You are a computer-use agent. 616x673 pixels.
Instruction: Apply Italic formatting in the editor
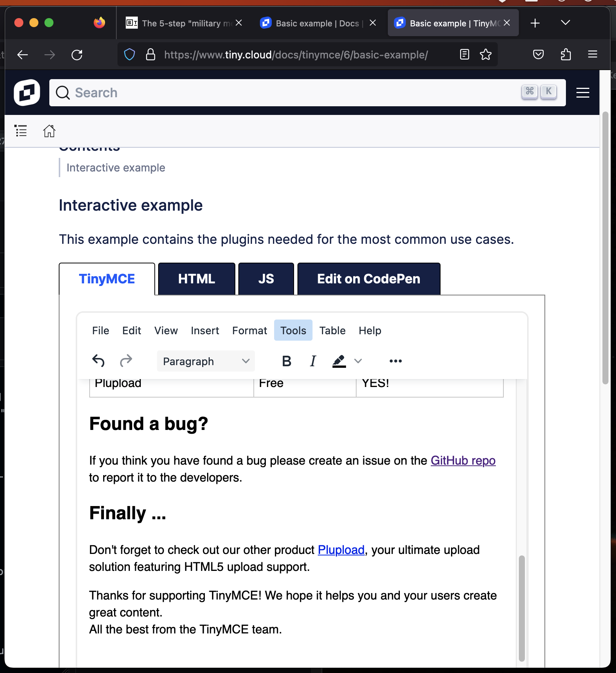[x=313, y=361]
